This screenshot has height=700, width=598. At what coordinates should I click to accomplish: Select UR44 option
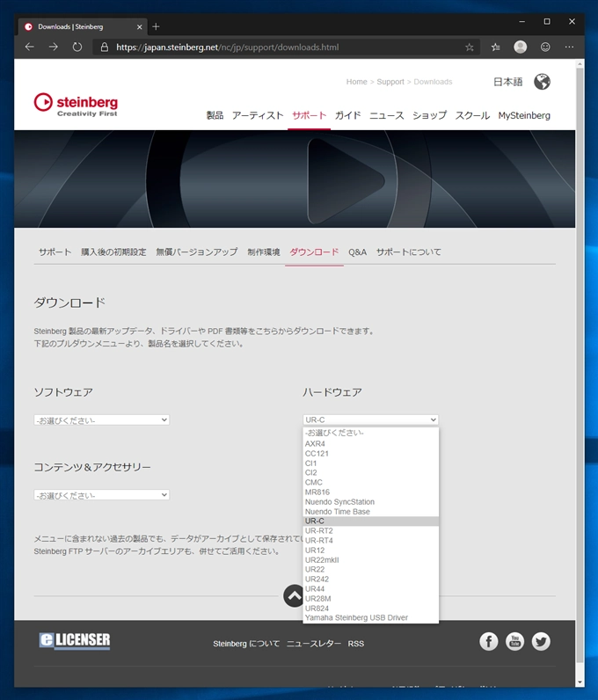tap(371, 589)
